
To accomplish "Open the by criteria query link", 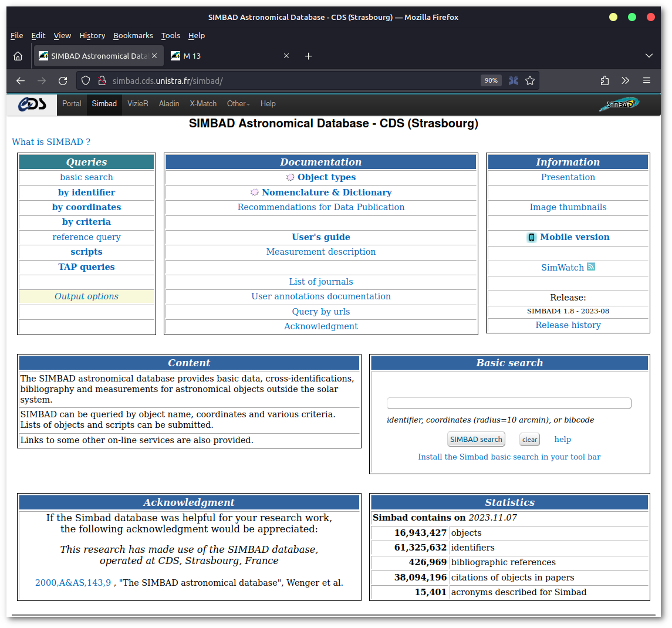I will tap(87, 222).
